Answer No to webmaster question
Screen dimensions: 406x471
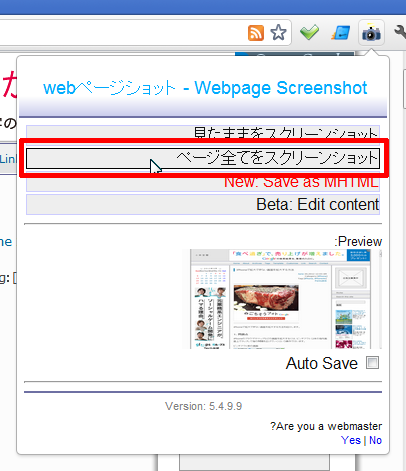[x=375, y=440]
